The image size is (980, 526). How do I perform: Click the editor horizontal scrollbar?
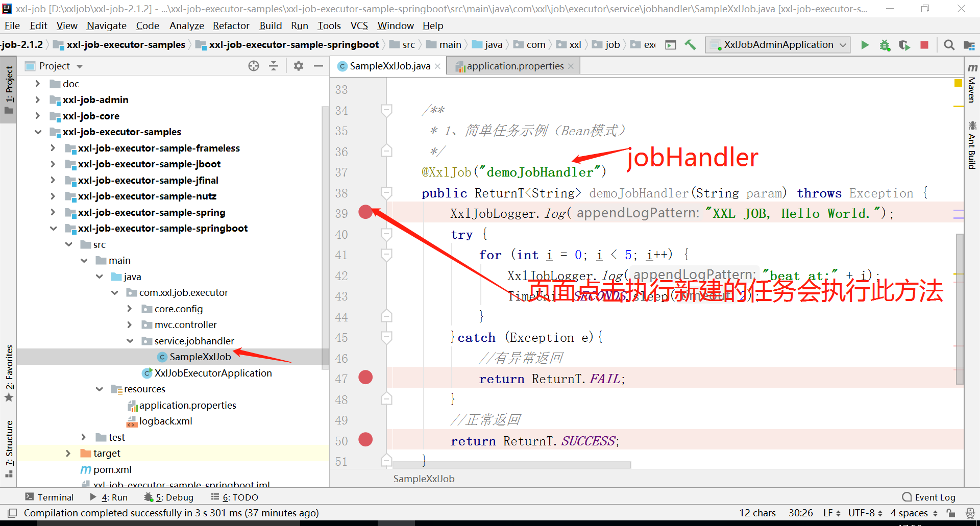[x=512, y=465]
